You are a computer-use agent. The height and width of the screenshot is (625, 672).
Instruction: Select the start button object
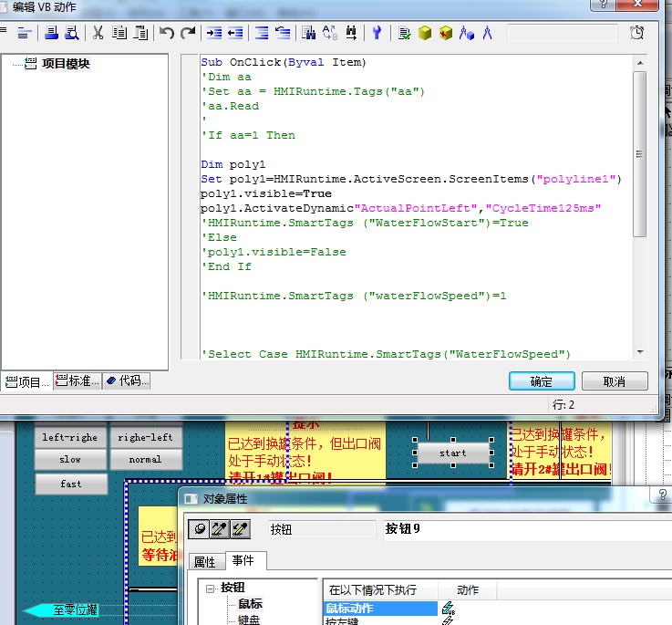452,453
